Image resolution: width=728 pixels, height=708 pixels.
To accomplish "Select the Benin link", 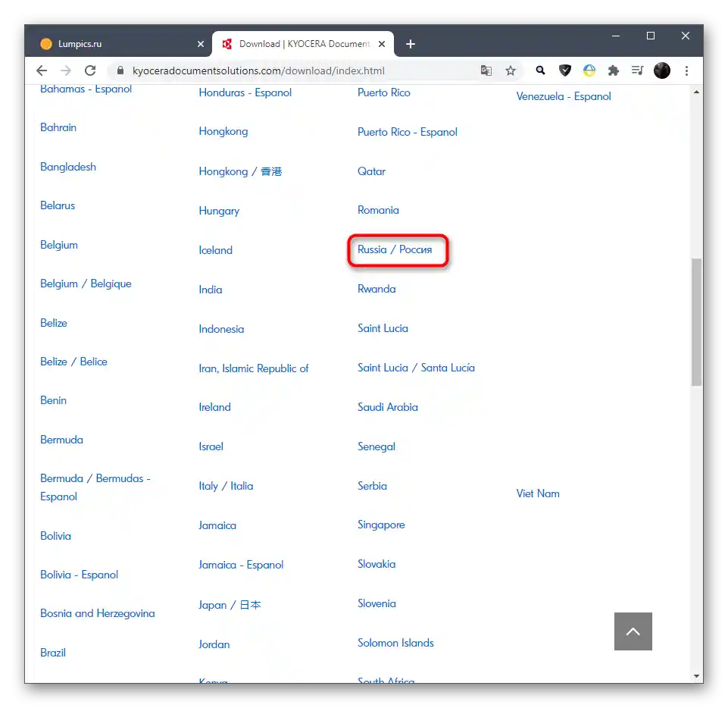I will 53,400.
